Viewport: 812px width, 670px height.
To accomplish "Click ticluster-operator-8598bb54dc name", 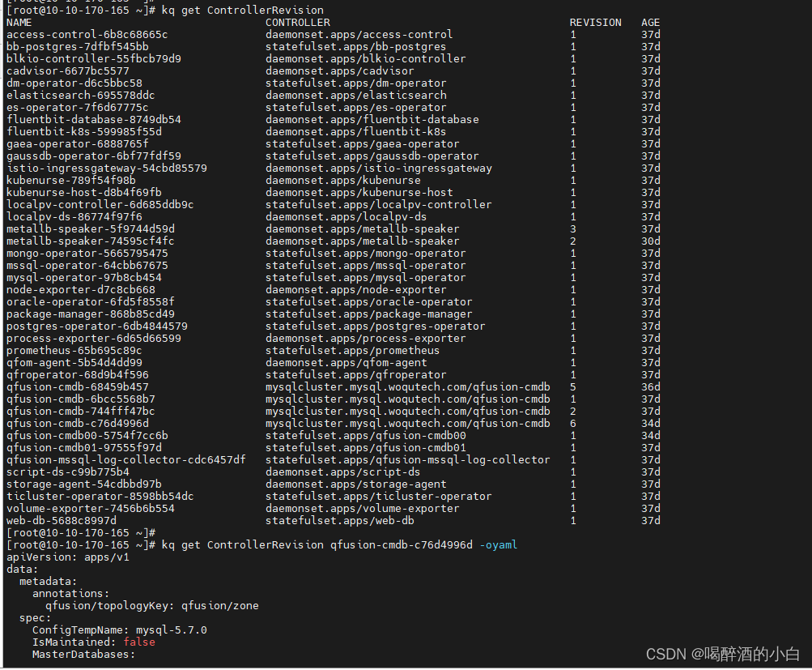I will [100, 497].
